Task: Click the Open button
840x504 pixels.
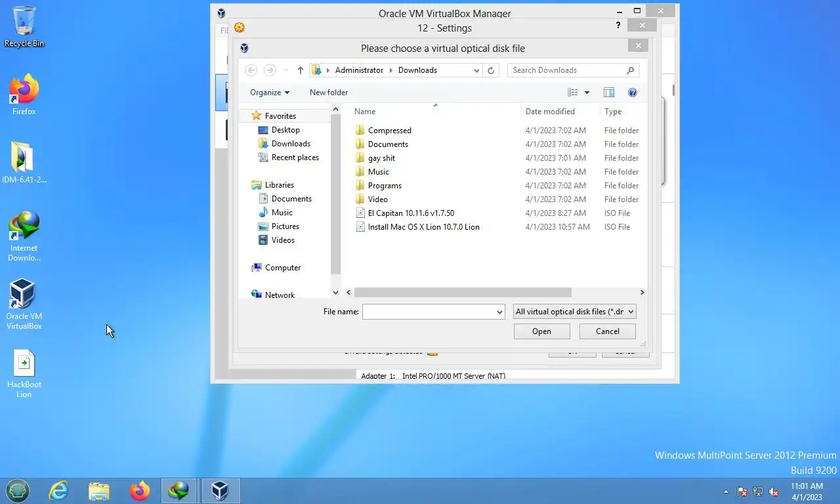Action: tap(541, 331)
